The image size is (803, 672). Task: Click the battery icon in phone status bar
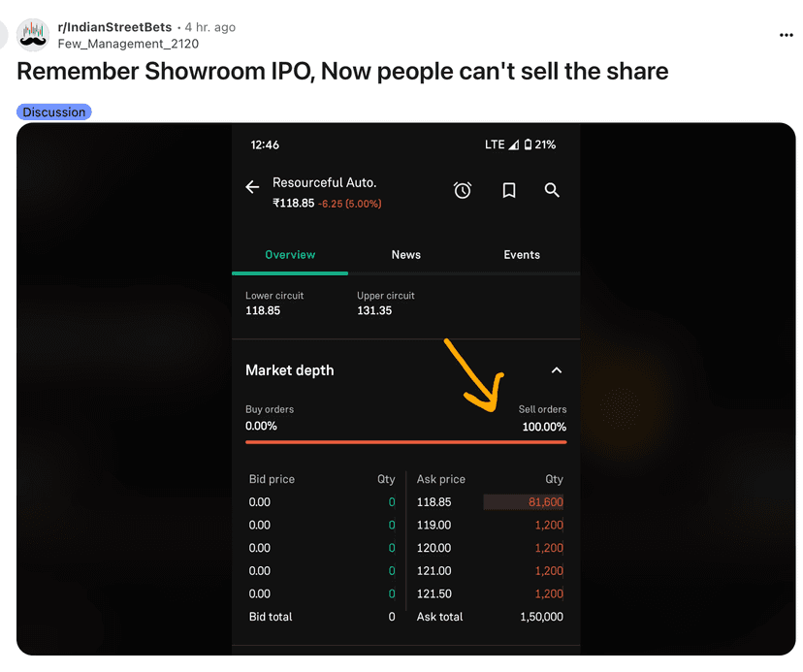528,144
